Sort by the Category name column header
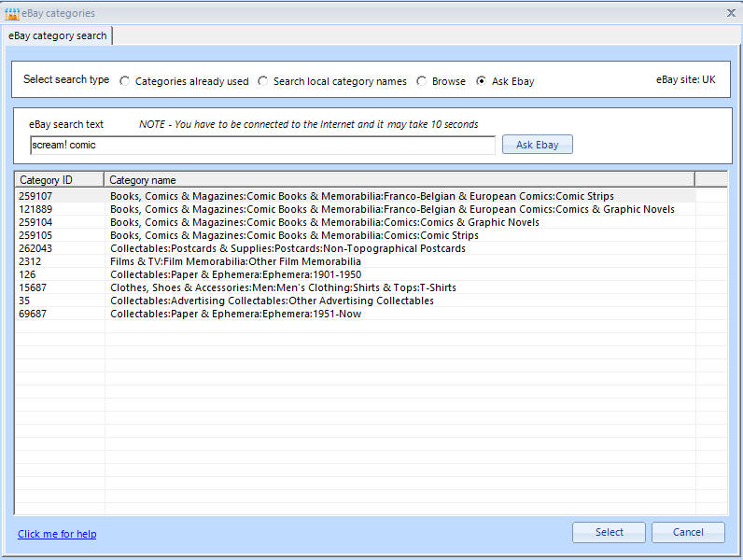The image size is (743, 560). pos(400,180)
